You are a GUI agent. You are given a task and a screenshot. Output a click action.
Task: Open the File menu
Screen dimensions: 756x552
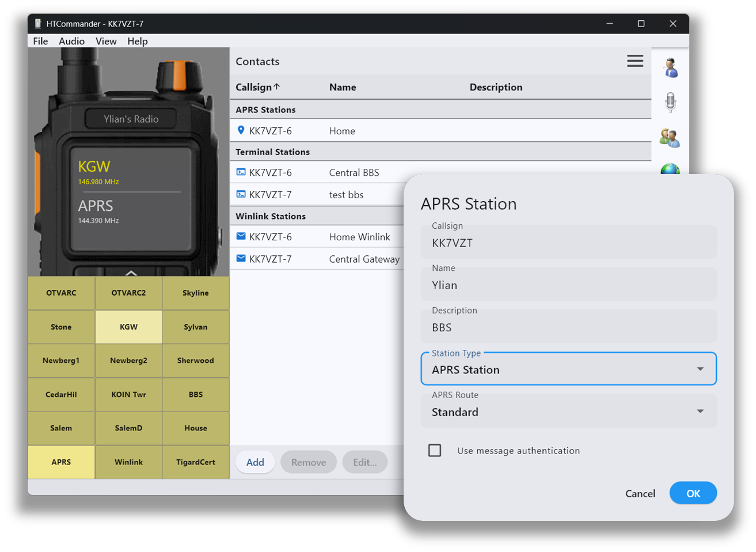(40, 41)
